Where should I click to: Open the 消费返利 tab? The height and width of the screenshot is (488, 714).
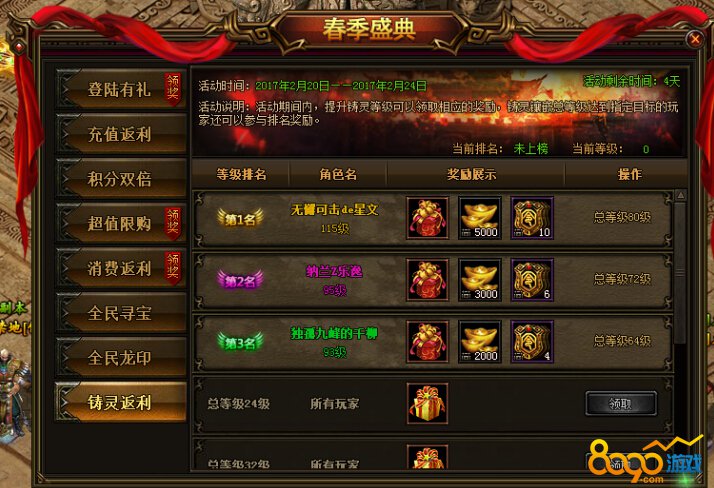pos(121,268)
